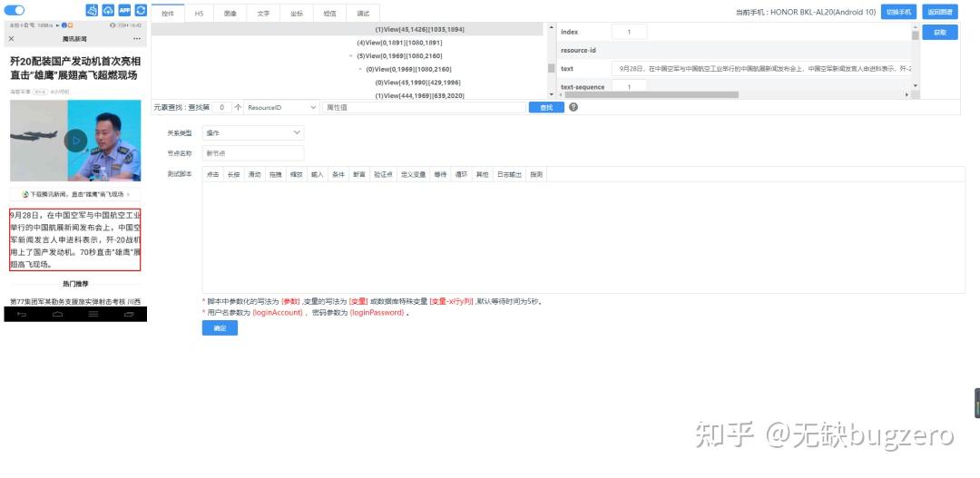Open the 文字 tab
The image size is (980, 478).
[263, 13]
